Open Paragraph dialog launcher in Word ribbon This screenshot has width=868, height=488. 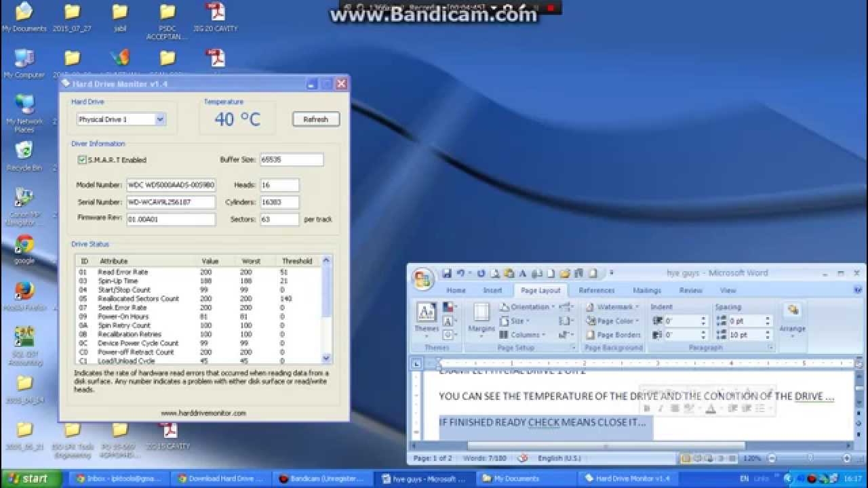[x=771, y=348]
